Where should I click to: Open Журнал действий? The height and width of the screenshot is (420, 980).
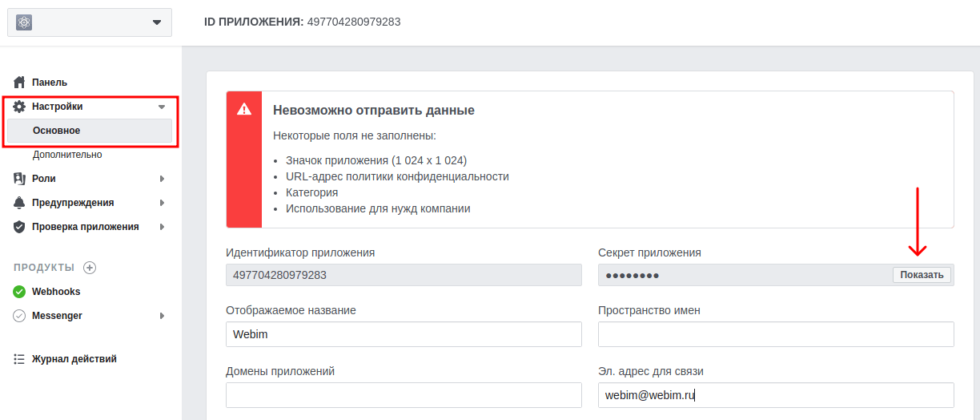tap(74, 359)
